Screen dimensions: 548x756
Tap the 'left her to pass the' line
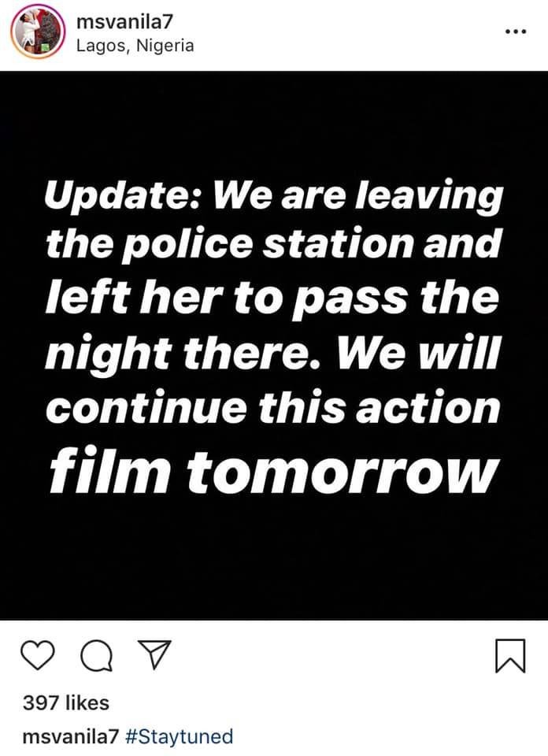coord(272,297)
